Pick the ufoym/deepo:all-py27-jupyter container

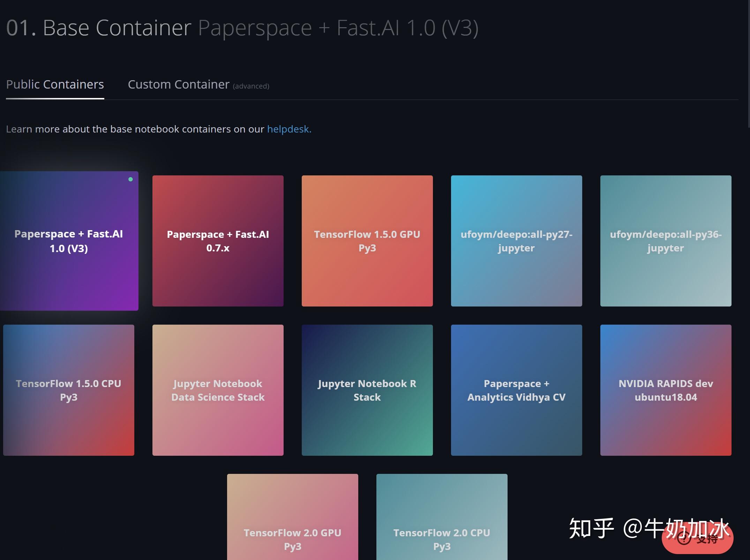[516, 241]
